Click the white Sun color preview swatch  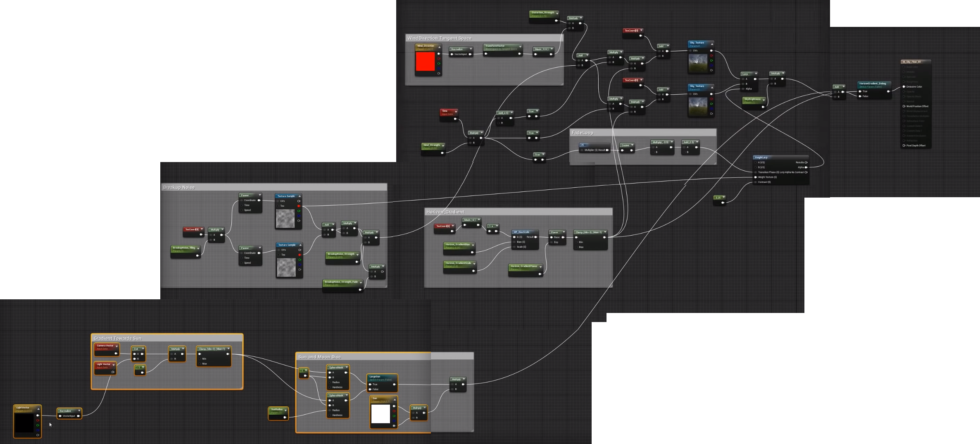coord(381,414)
